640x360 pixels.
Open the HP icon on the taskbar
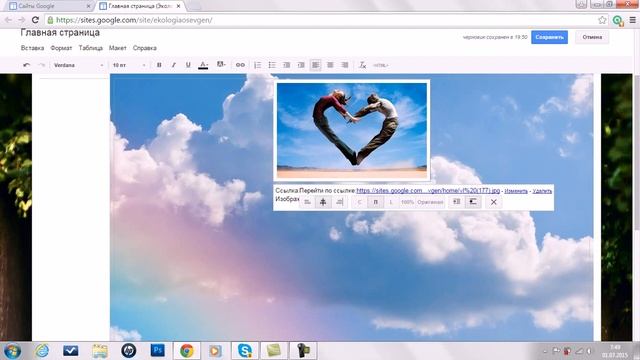point(129,351)
